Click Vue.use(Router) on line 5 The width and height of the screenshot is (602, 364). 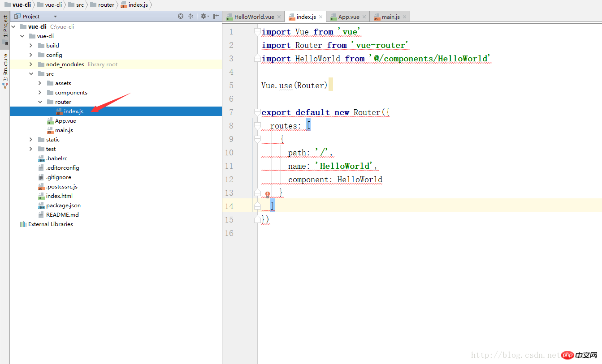coord(295,86)
